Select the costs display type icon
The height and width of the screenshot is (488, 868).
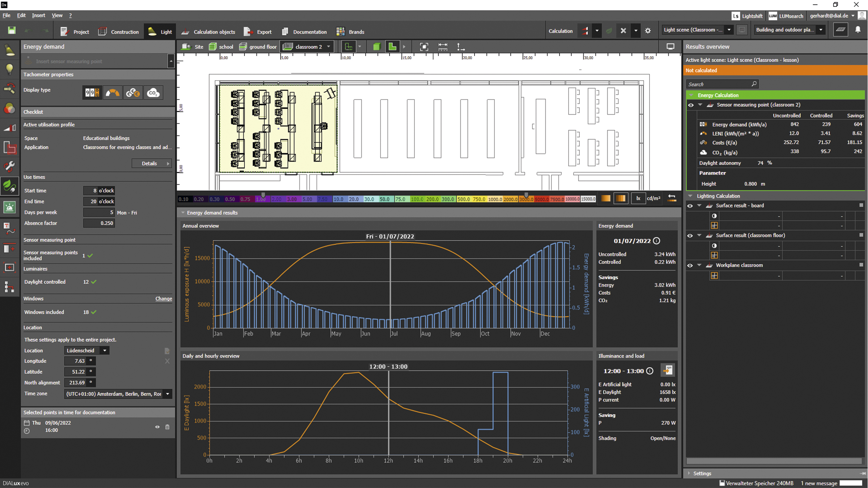pos(133,93)
